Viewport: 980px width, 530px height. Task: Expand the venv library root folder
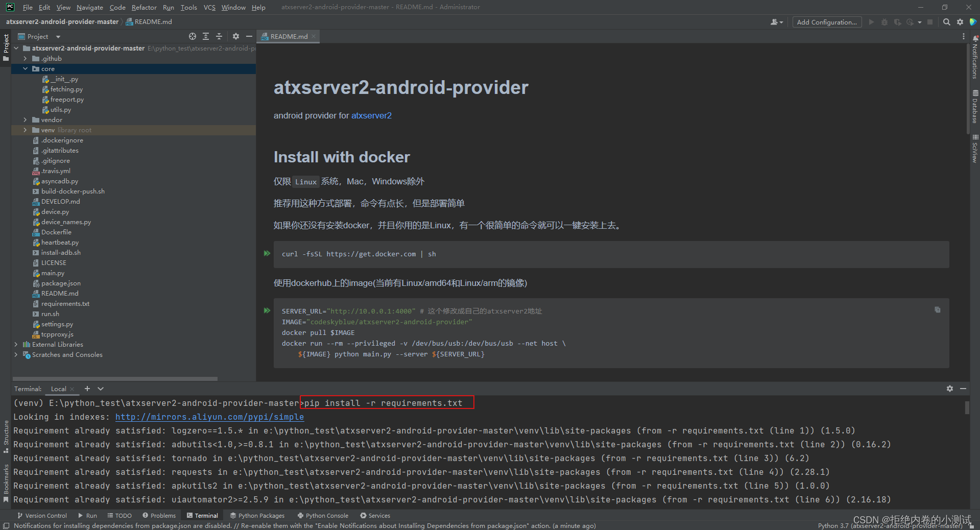coord(25,130)
